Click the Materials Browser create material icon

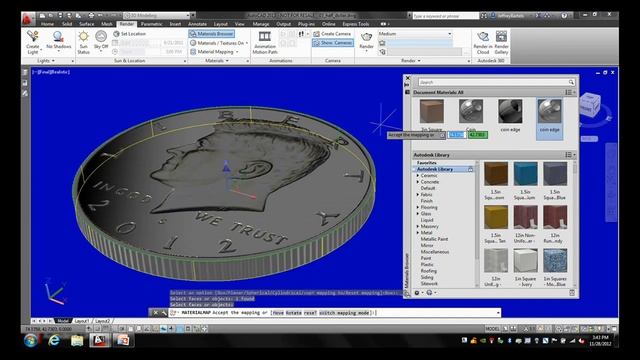coord(418,293)
